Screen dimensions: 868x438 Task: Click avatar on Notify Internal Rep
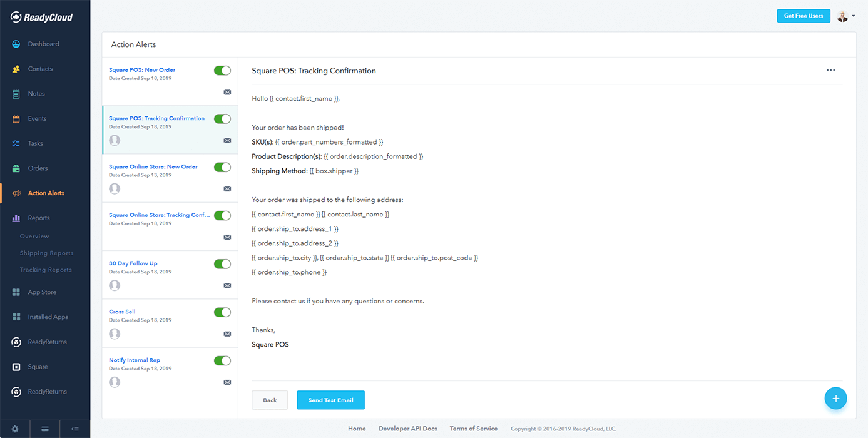115,382
